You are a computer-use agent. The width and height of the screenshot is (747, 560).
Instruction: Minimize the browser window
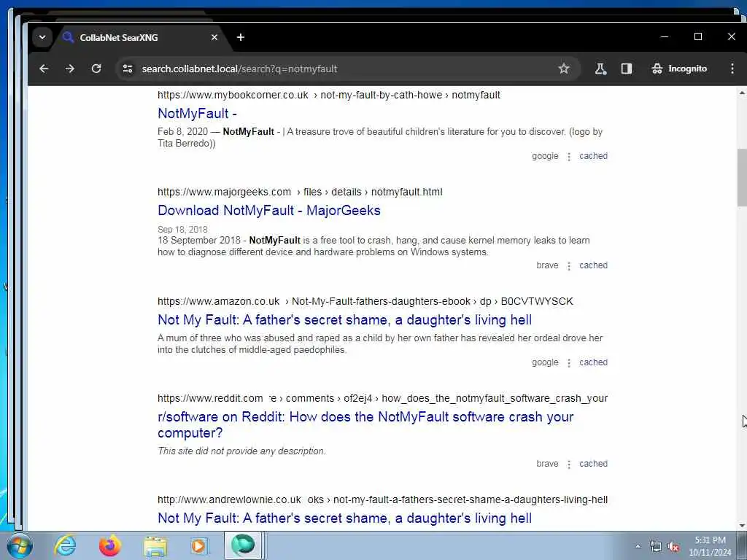click(x=665, y=36)
